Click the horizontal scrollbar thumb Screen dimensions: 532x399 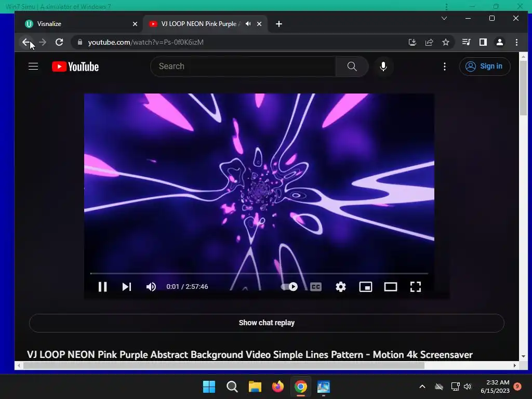(224, 365)
